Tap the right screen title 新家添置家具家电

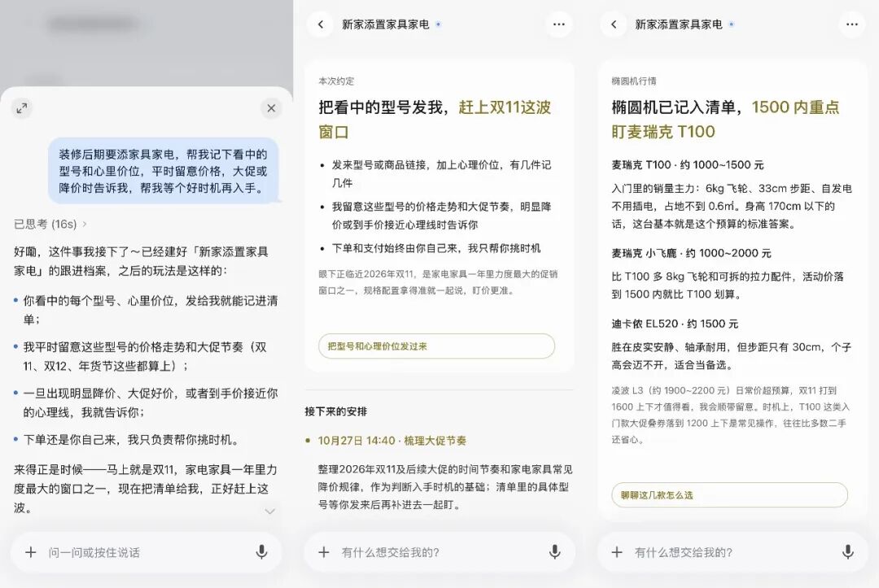(x=679, y=24)
